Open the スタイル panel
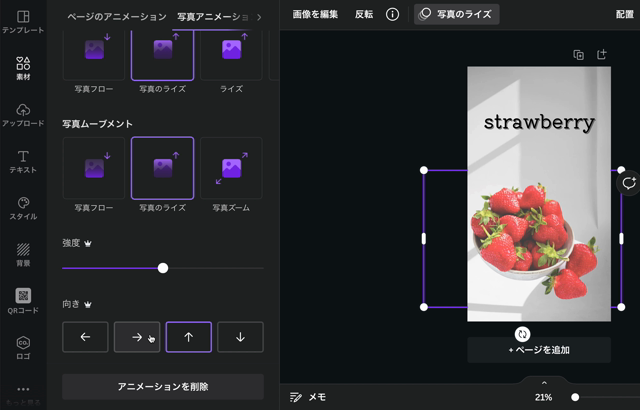The image size is (640, 410). pyautogui.click(x=23, y=208)
